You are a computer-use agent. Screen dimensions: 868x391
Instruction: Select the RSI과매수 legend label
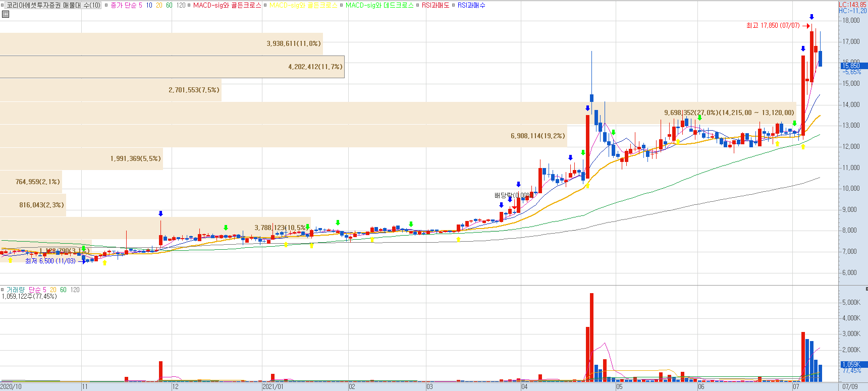pos(471,5)
